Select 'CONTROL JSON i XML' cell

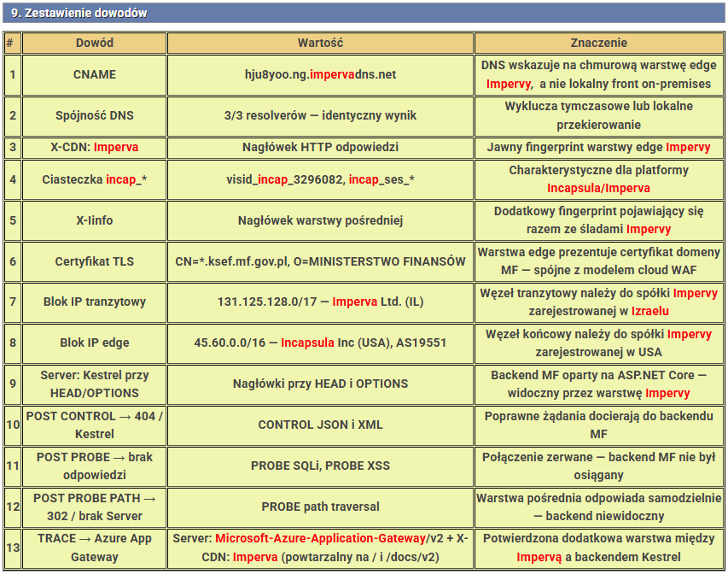click(320, 425)
